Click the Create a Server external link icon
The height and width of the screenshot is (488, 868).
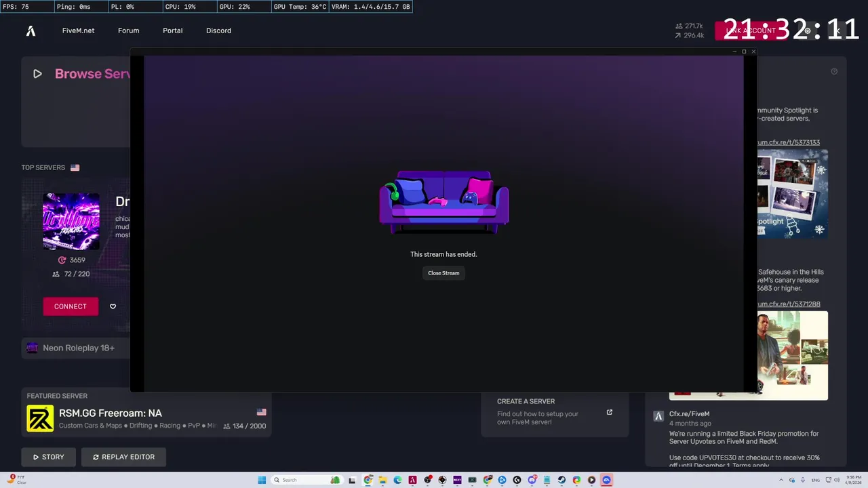point(609,412)
